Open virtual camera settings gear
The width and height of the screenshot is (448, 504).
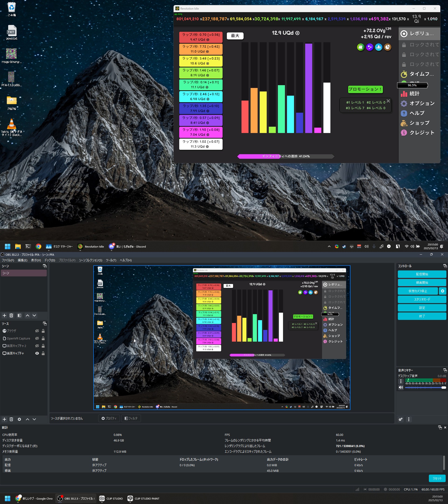[442, 291]
